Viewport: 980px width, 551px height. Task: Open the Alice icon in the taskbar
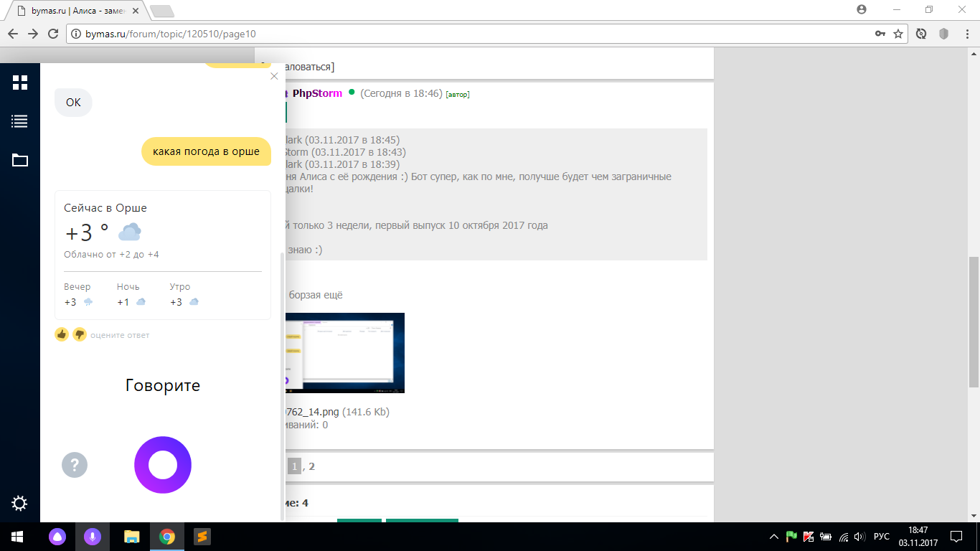57,536
